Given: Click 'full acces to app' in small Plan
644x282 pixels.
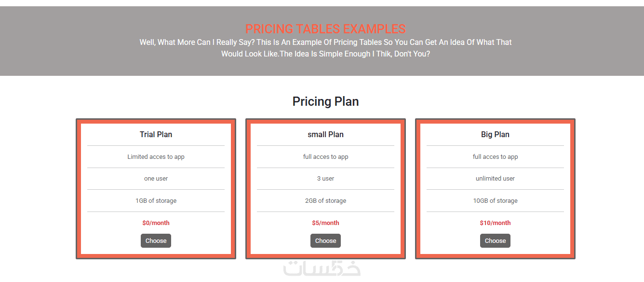Looking at the screenshot, I should tap(325, 156).
